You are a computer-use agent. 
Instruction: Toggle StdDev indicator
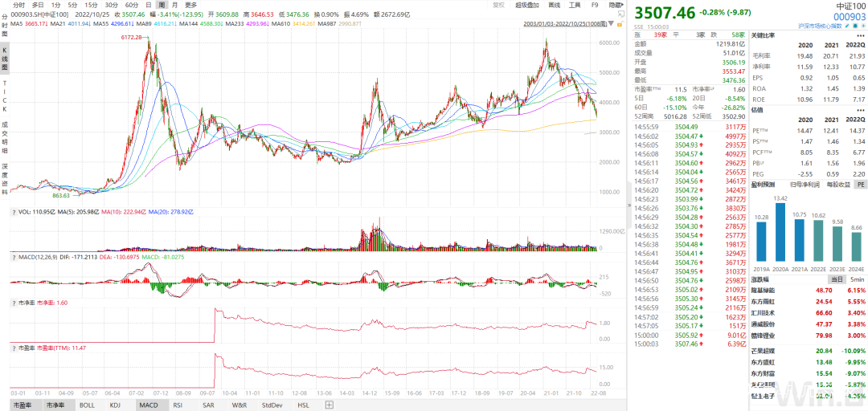tap(273, 405)
